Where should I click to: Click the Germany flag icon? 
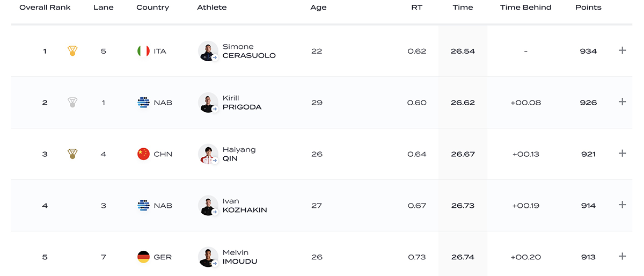coord(143,257)
